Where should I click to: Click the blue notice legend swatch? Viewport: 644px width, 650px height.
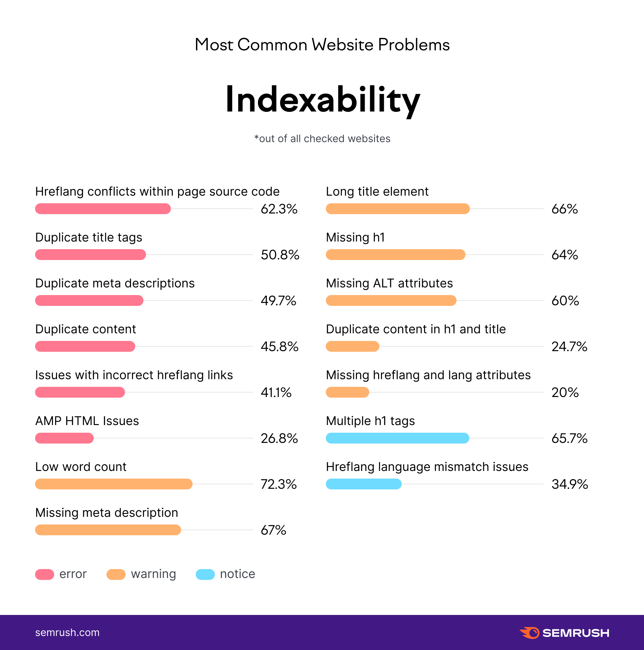pyautogui.click(x=205, y=574)
